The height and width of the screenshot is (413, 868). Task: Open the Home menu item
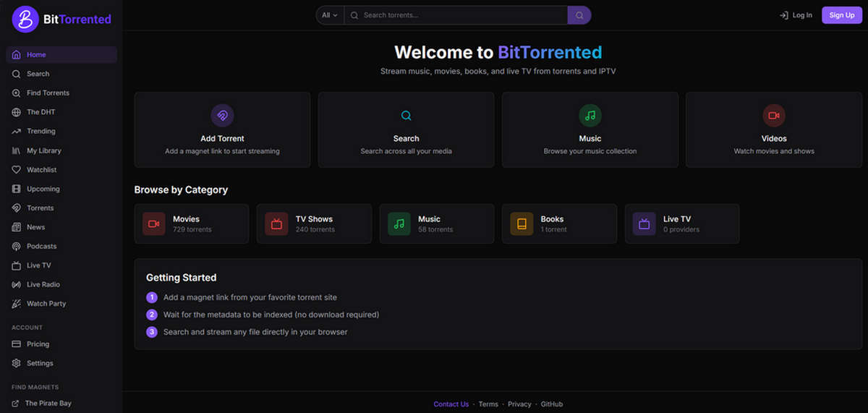pos(61,55)
